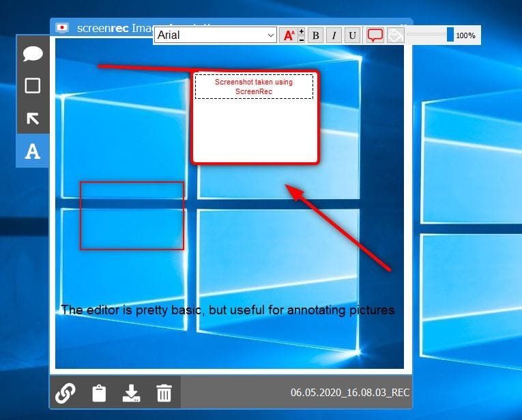522x420 pixels.
Task: Increase font size with plus button
Action: pyautogui.click(x=302, y=31)
